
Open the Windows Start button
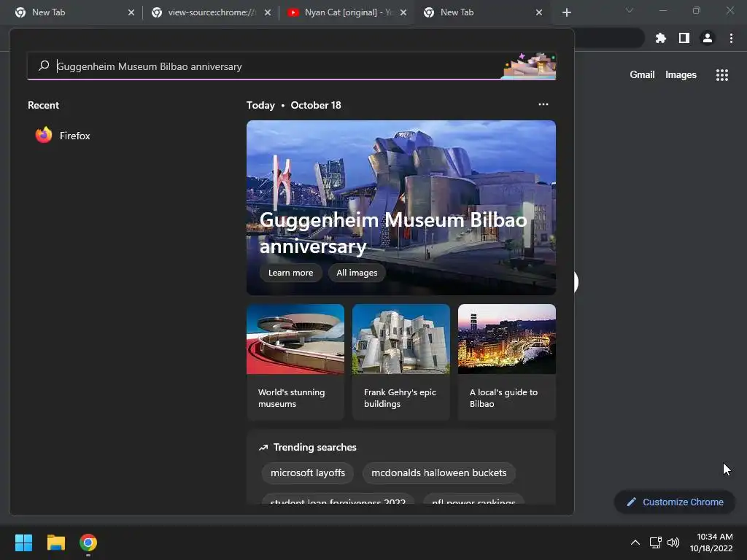tap(23, 542)
